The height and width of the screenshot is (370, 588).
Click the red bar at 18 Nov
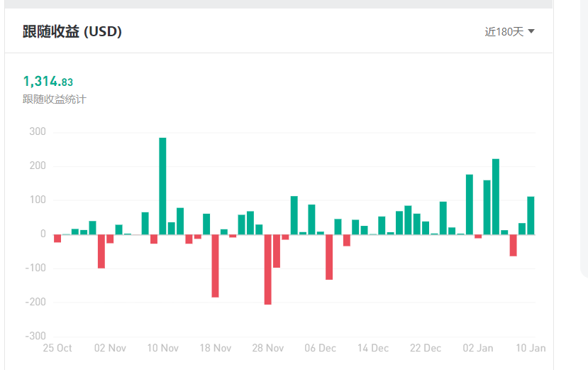215,266
